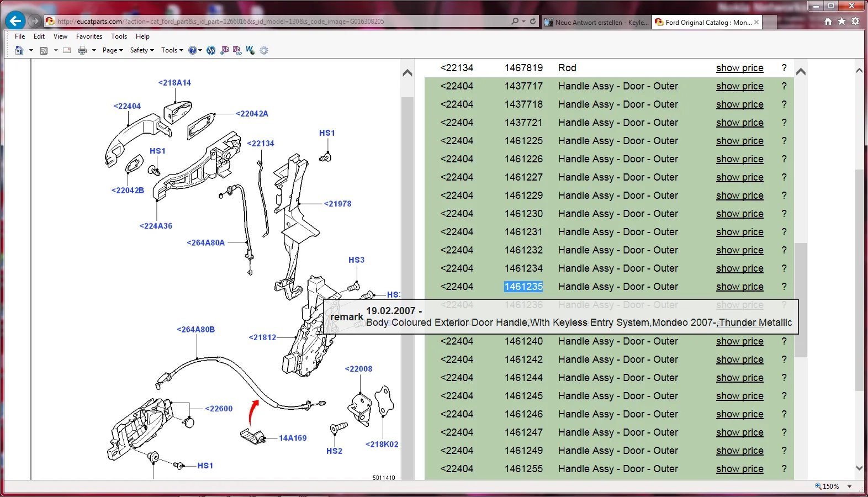
Task: Click show price for Rod 1467819
Action: point(739,68)
